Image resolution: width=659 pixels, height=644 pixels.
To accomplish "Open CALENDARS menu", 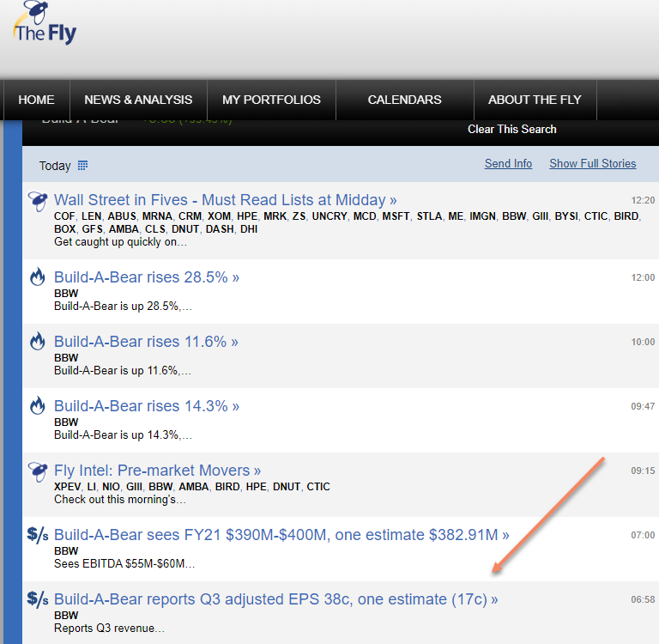I will pyautogui.click(x=405, y=100).
